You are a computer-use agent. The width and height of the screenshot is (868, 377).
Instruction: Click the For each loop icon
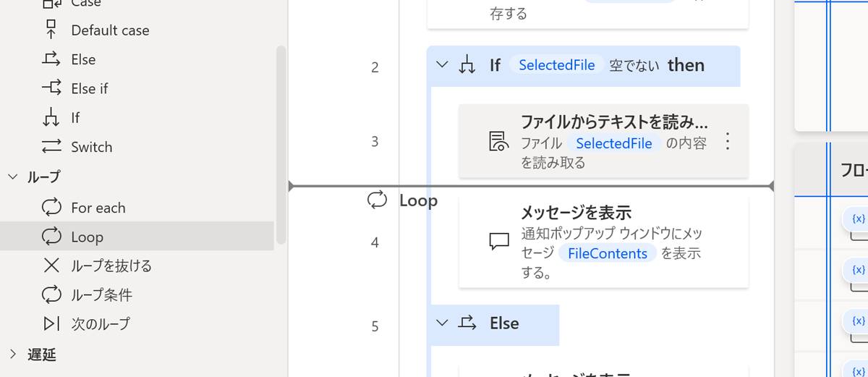coord(51,208)
